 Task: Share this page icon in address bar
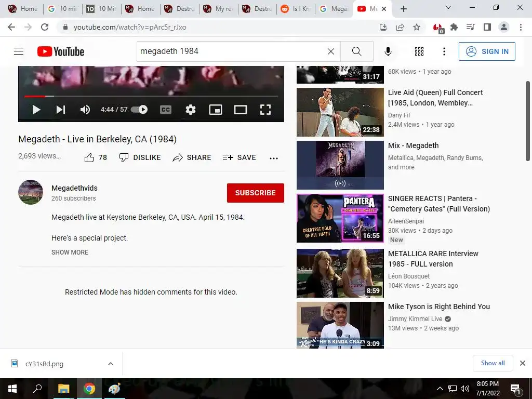point(400,27)
